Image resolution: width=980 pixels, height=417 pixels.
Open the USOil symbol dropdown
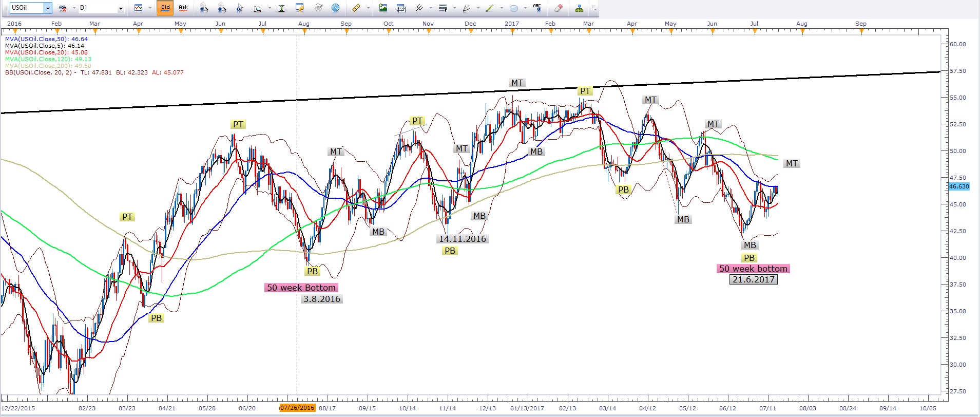(x=48, y=8)
